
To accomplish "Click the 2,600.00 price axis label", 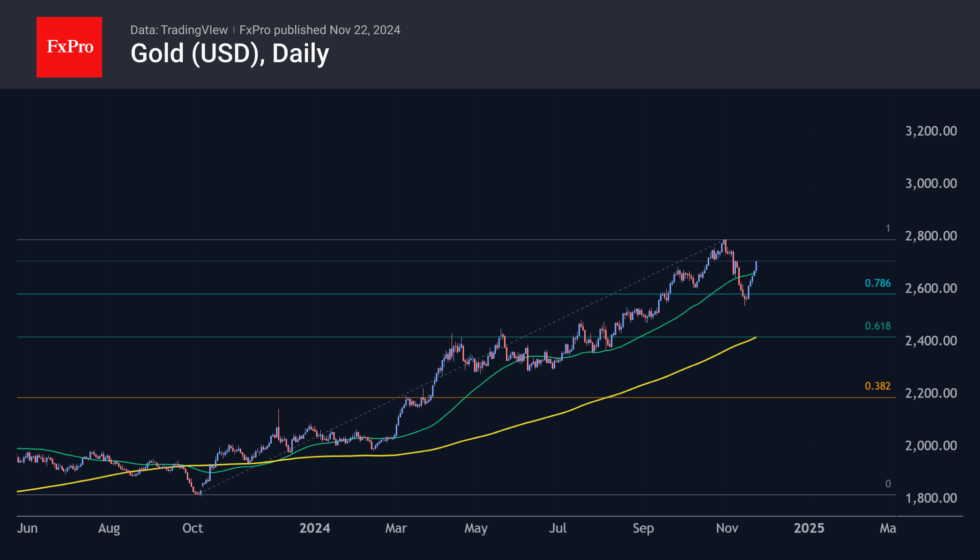I will click(931, 288).
